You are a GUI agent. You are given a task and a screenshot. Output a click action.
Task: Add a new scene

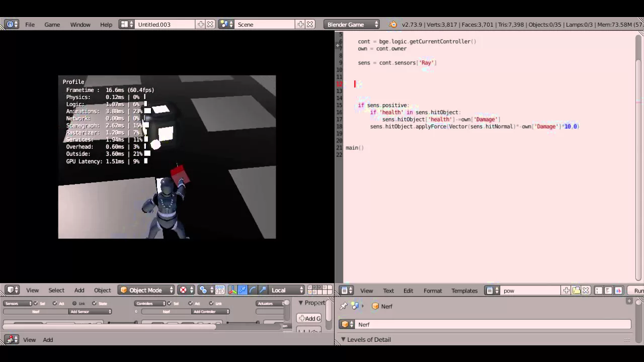point(300,24)
